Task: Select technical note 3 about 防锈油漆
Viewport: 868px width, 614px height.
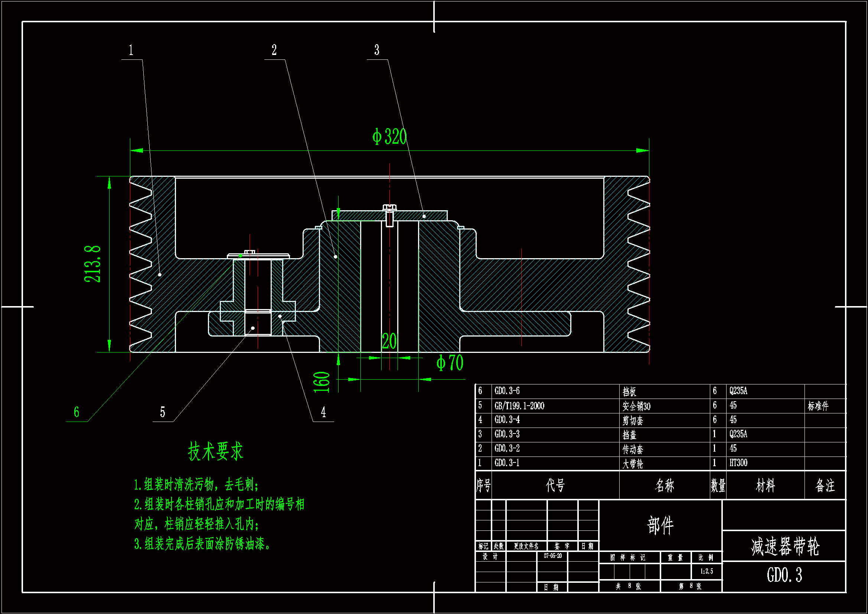Action: click(x=203, y=544)
